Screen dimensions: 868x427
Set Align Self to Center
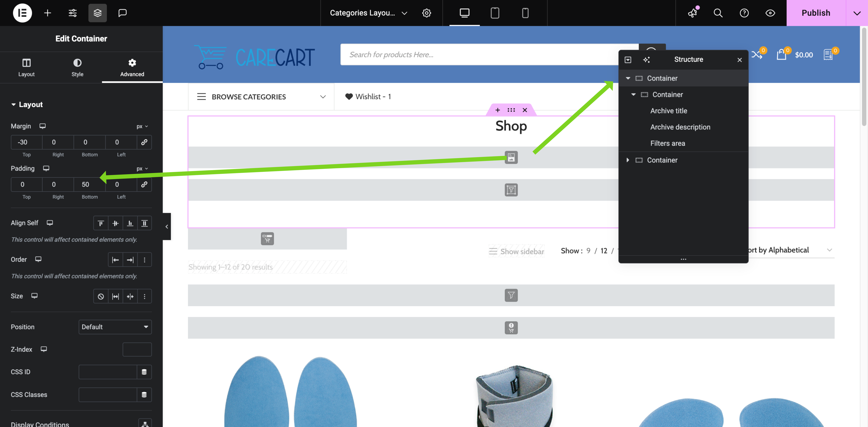115,223
